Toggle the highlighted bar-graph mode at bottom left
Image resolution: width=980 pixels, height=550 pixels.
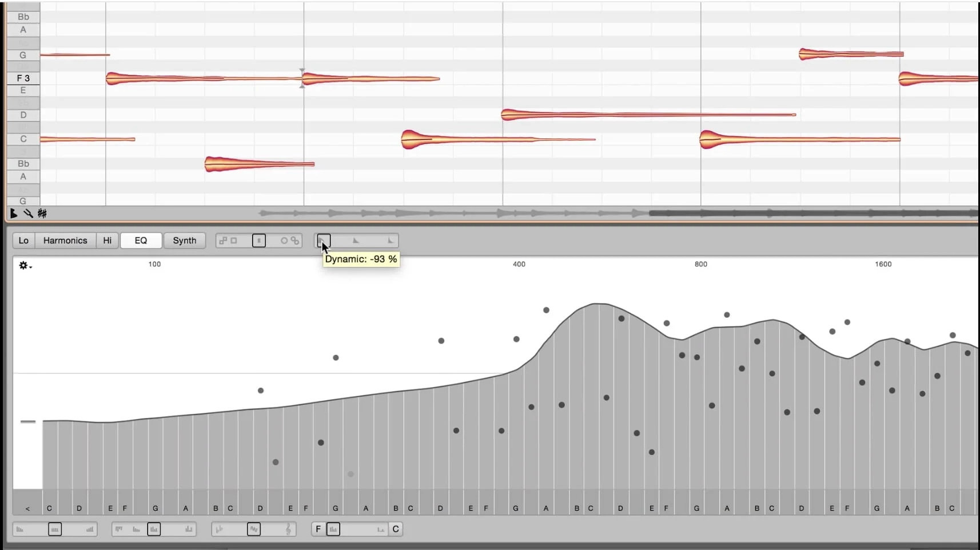pos(154,529)
